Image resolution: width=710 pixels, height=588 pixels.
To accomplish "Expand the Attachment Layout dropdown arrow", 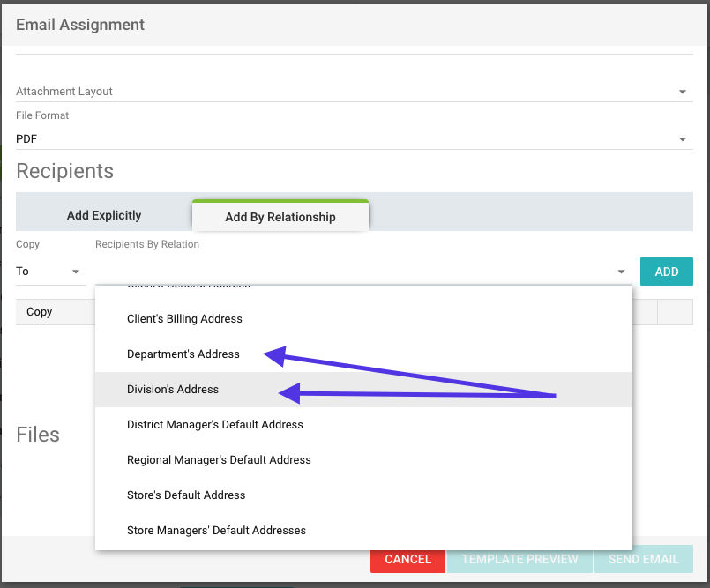I will pyautogui.click(x=682, y=92).
